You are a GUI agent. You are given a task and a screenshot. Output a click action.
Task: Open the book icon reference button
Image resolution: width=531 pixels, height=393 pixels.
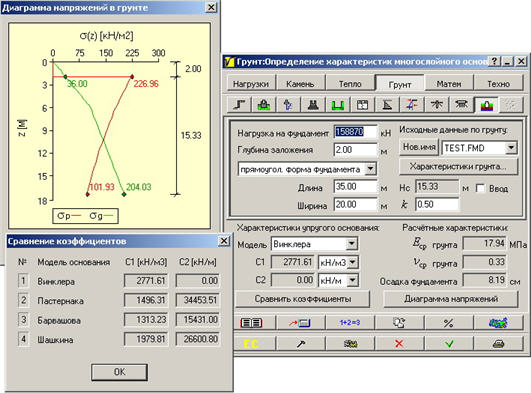pyautogui.click(x=251, y=323)
